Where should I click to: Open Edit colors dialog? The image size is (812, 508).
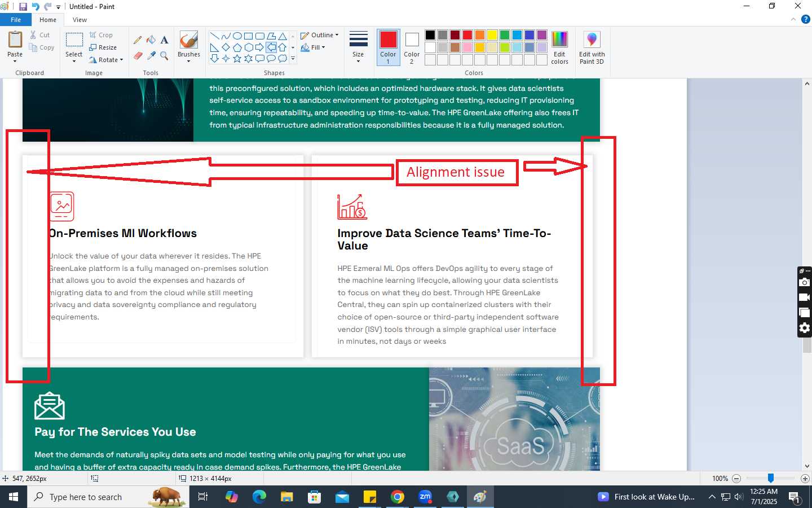click(x=559, y=48)
